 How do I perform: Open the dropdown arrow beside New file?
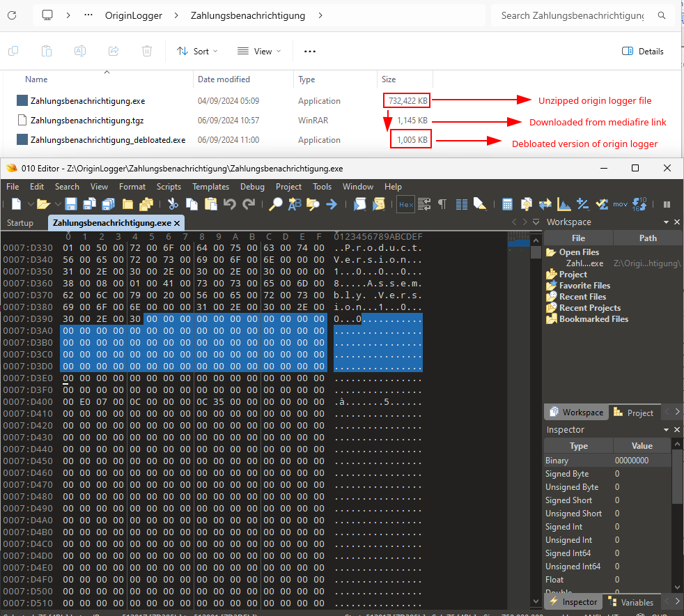(31, 203)
